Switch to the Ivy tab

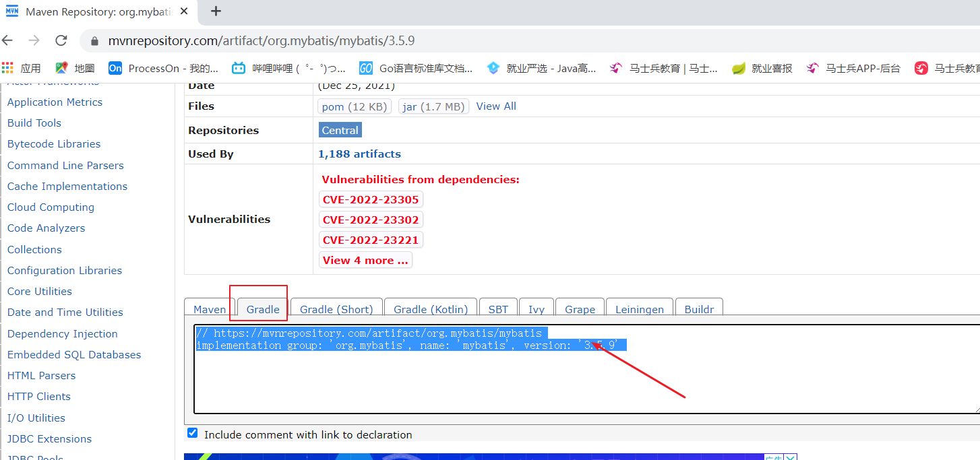(x=537, y=309)
